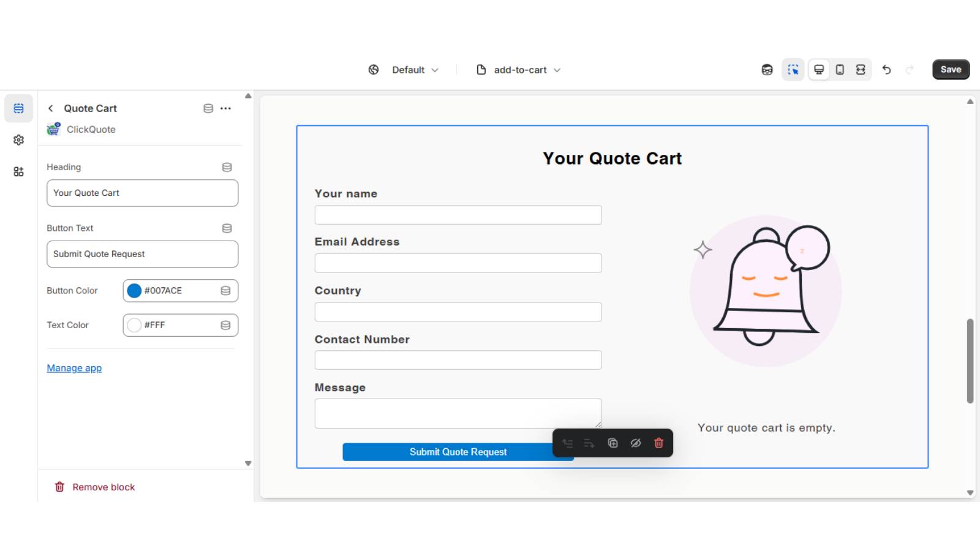Move block down in floating toolbar
Viewport: 980px width, 551px height.
point(589,443)
